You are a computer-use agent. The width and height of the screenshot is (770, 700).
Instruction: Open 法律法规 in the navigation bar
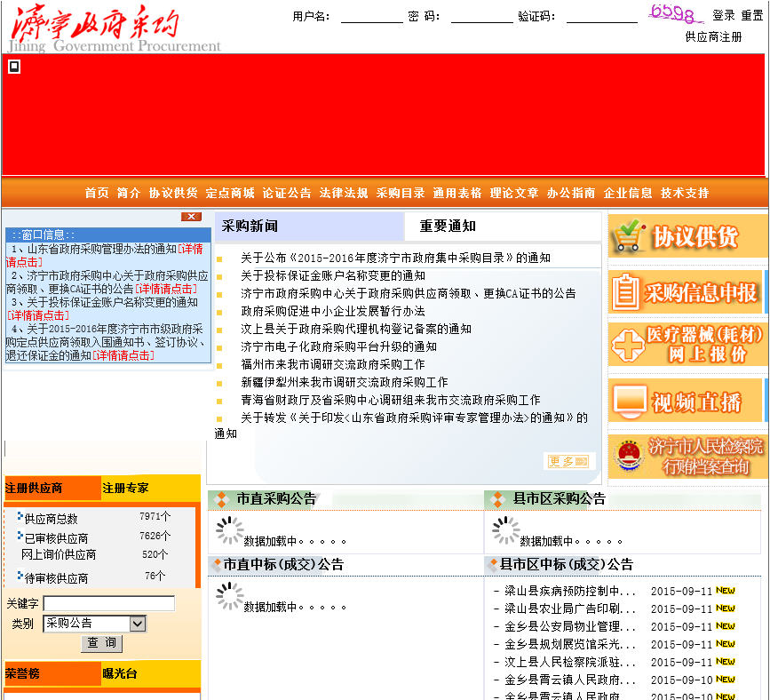click(x=344, y=193)
